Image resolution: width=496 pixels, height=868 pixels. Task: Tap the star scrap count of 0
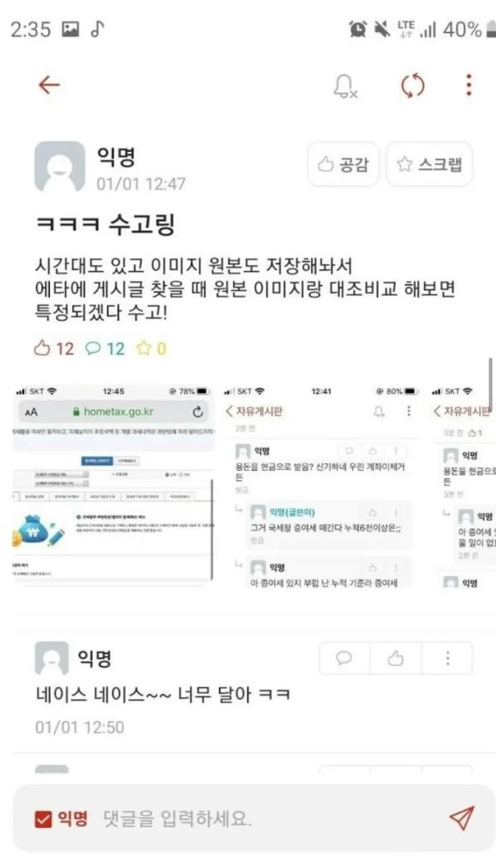pos(152,349)
